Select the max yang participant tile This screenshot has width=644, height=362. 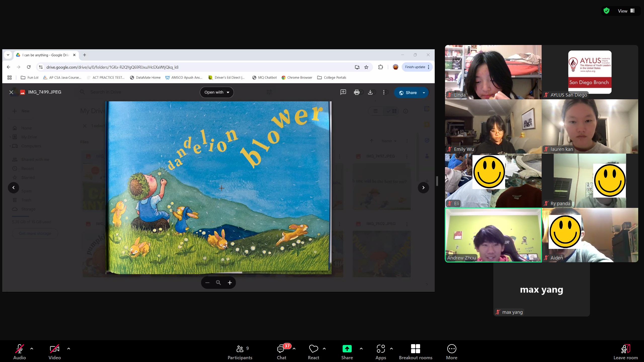[x=541, y=289]
